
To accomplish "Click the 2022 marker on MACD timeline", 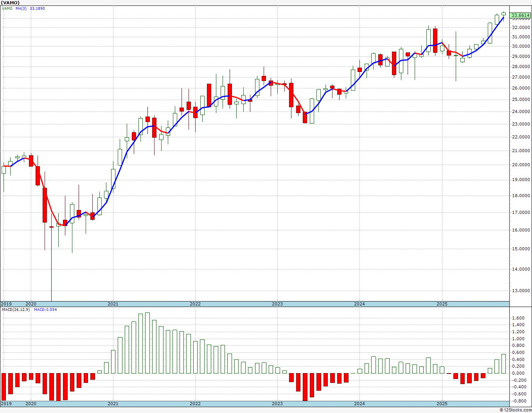I will click(x=195, y=403).
